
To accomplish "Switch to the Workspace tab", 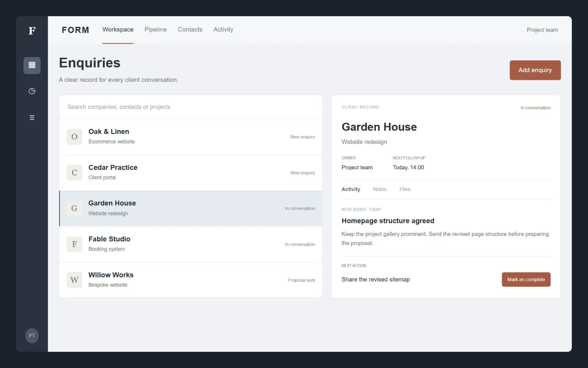I will [118, 29].
